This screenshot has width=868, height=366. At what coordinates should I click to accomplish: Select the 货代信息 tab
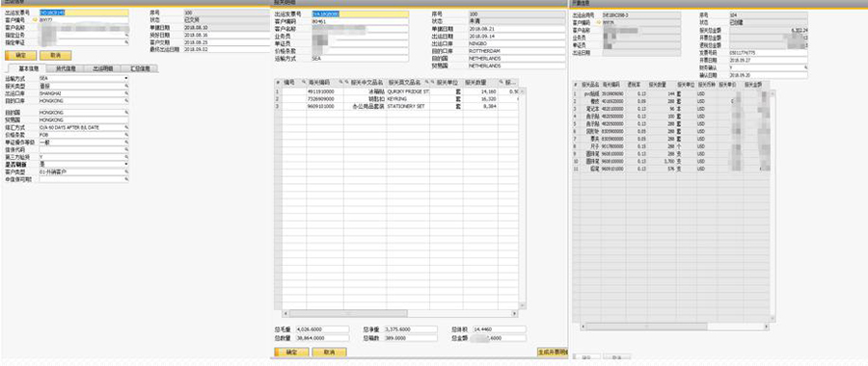66,68
